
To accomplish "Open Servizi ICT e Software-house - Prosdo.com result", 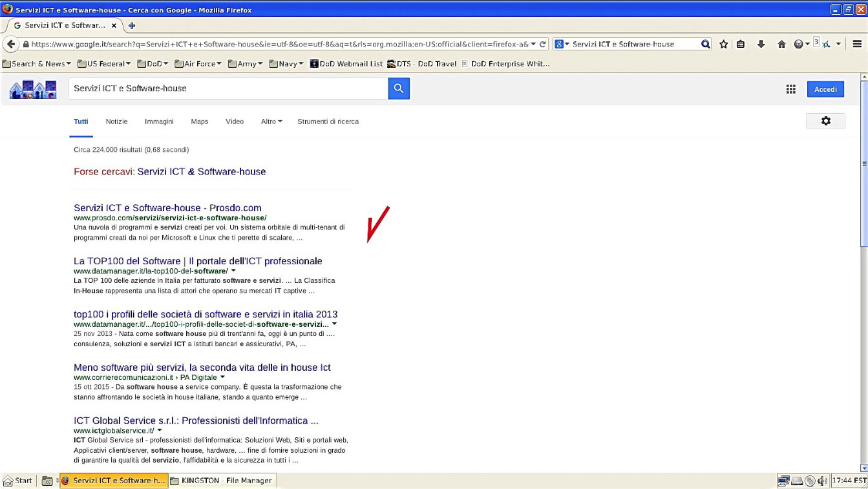I will click(167, 208).
